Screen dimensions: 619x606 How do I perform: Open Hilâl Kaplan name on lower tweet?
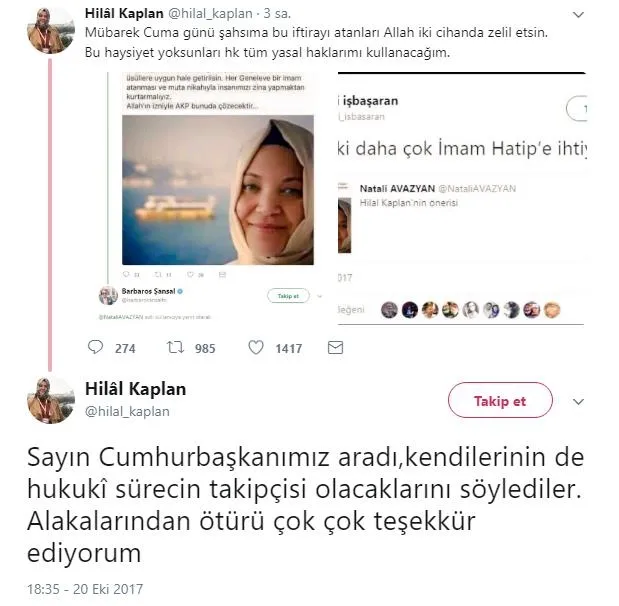(x=135, y=389)
